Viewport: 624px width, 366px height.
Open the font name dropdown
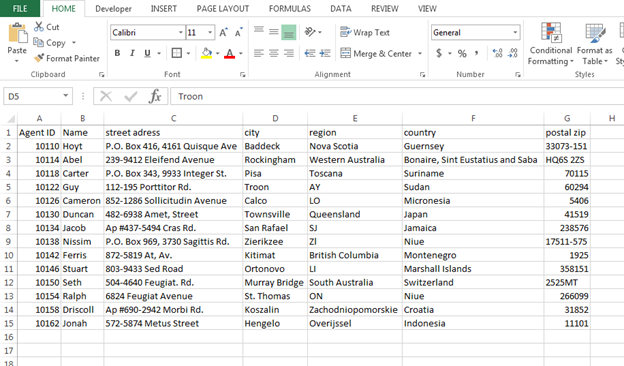click(181, 33)
